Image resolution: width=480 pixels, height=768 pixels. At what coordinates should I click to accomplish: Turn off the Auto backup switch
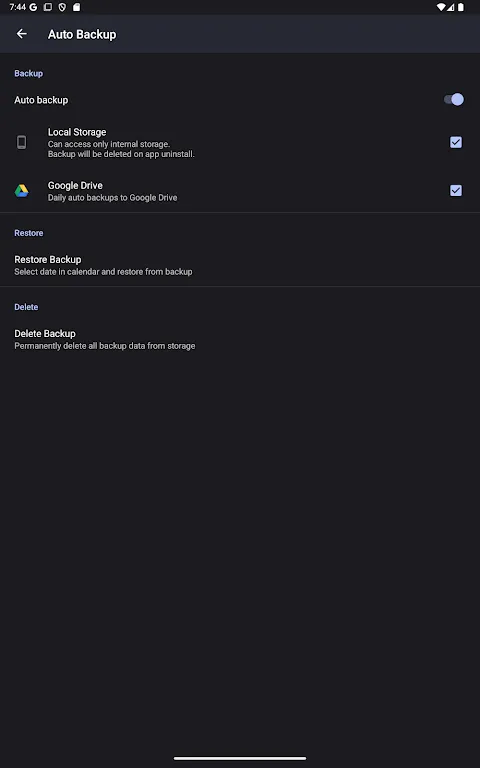click(454, 100)
